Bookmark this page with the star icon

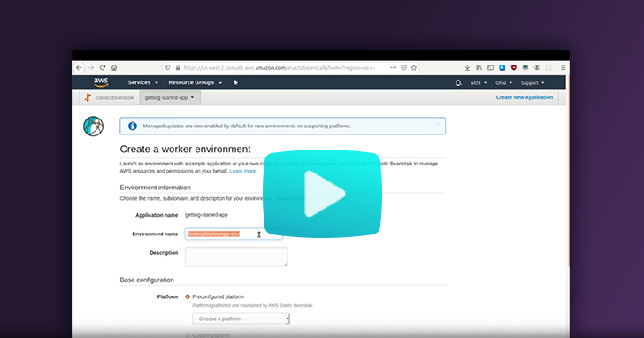[x=414, y=68]
